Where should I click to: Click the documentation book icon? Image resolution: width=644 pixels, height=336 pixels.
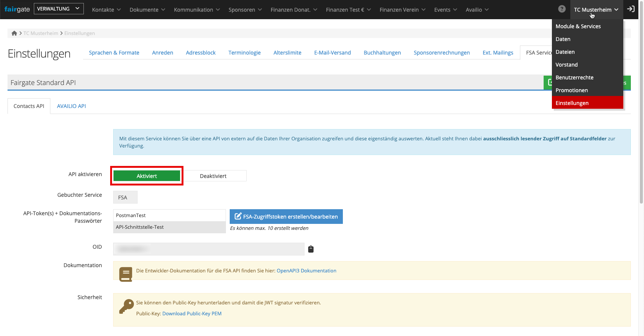point(126,274)
